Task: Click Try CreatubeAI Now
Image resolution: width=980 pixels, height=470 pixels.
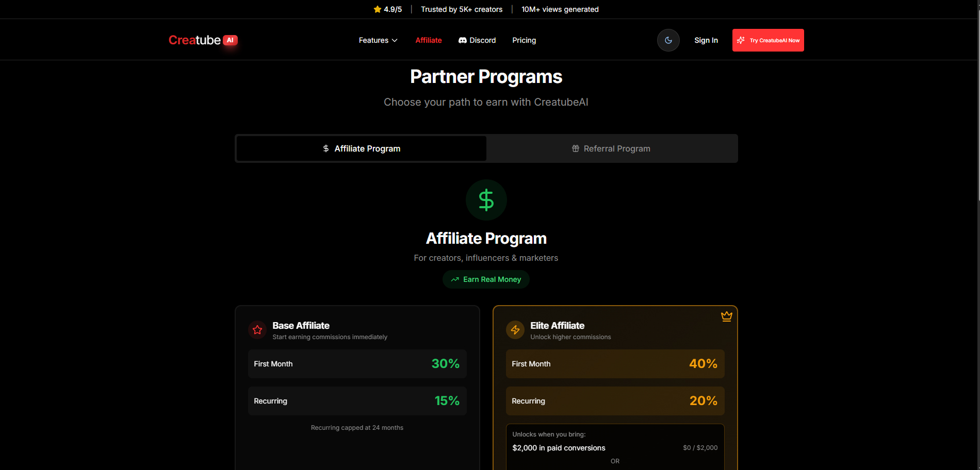Action: pyautogui.click(x=767, y=40)
